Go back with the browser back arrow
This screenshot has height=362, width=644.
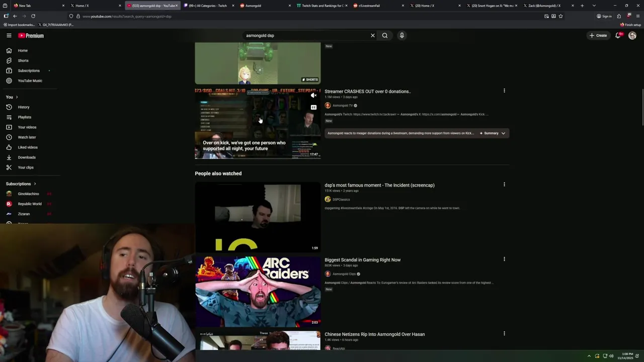click(x=15, y=16)
